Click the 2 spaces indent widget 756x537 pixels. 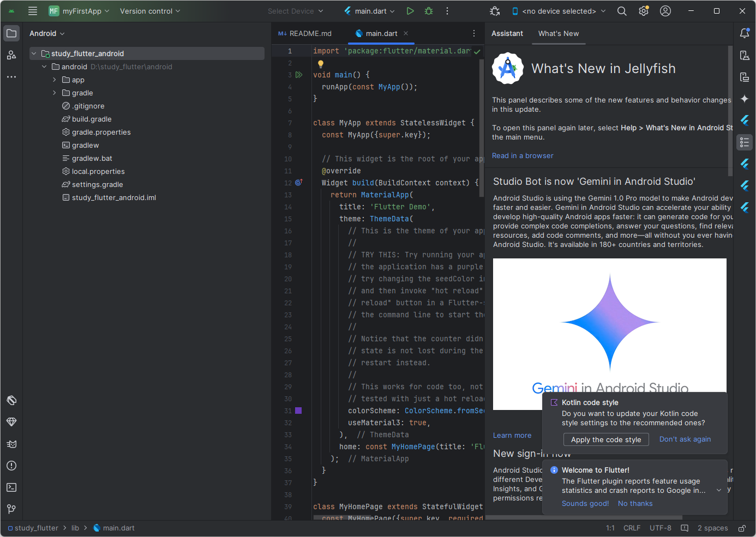(712, 528)
